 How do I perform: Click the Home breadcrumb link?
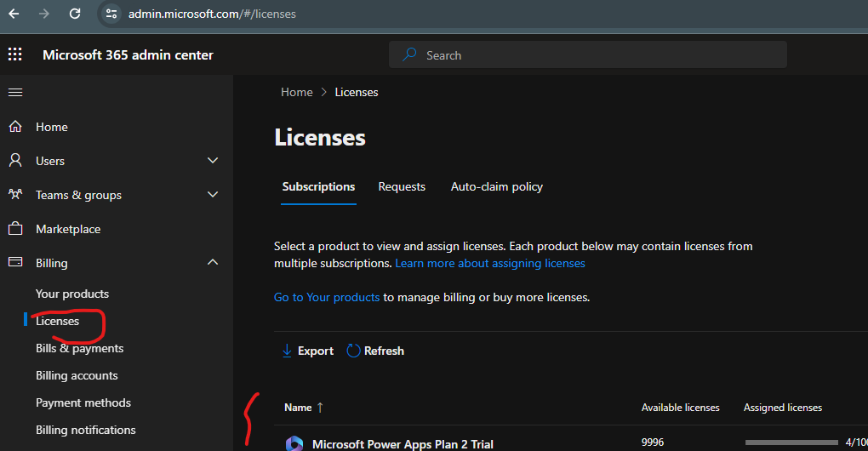click(297, 93)
